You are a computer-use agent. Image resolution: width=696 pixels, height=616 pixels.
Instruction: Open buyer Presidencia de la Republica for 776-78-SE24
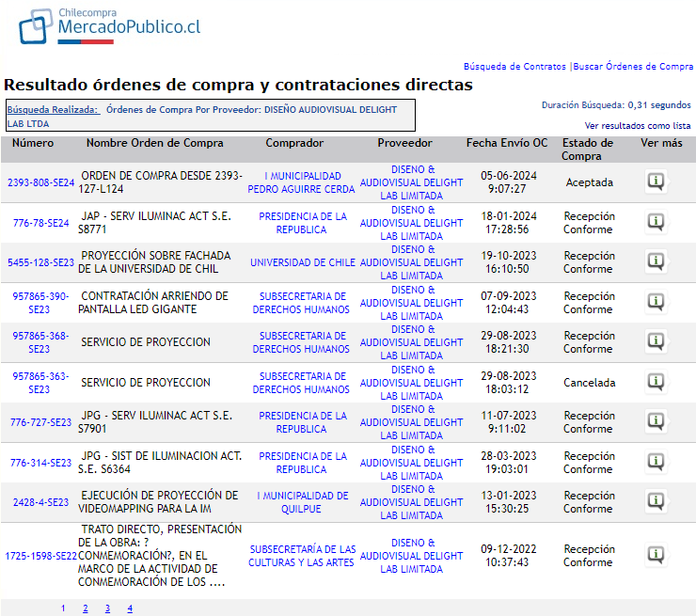pos(302,223)
